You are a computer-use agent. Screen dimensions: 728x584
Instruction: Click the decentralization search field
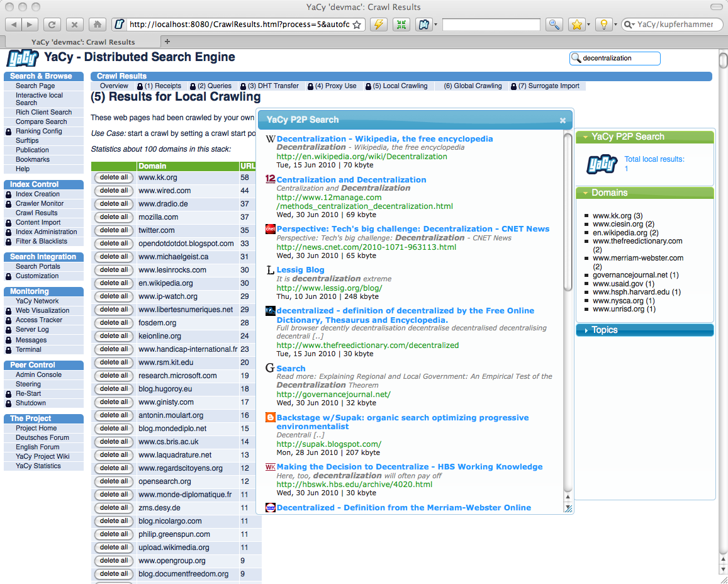pyautogui.click(x=620, y=58)
